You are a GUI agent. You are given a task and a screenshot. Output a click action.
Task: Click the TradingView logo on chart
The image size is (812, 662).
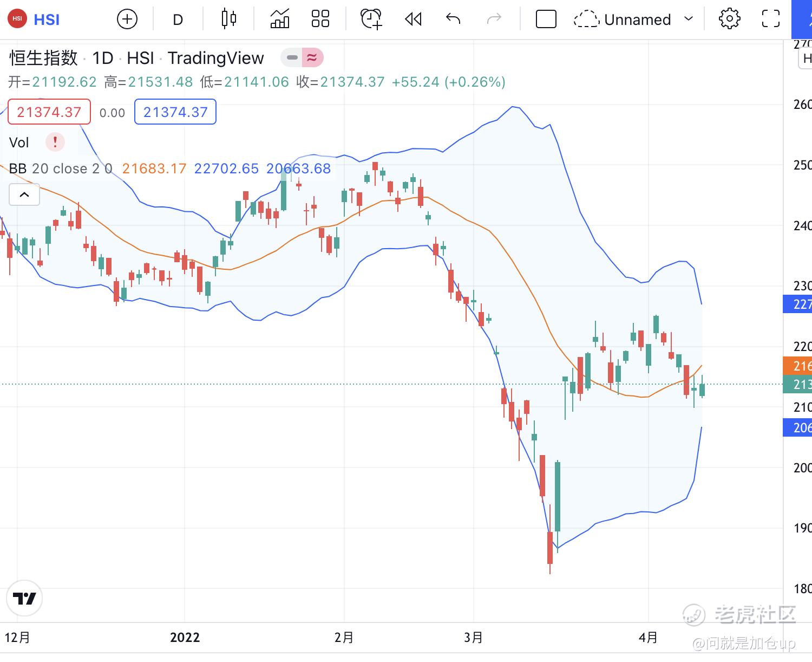[x=24, y=598]
